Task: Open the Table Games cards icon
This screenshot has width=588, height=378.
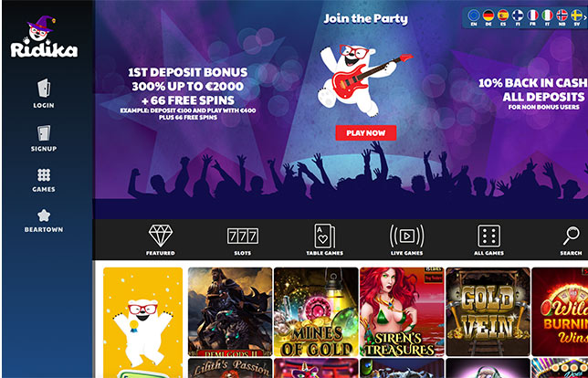Action: [325, 236]
